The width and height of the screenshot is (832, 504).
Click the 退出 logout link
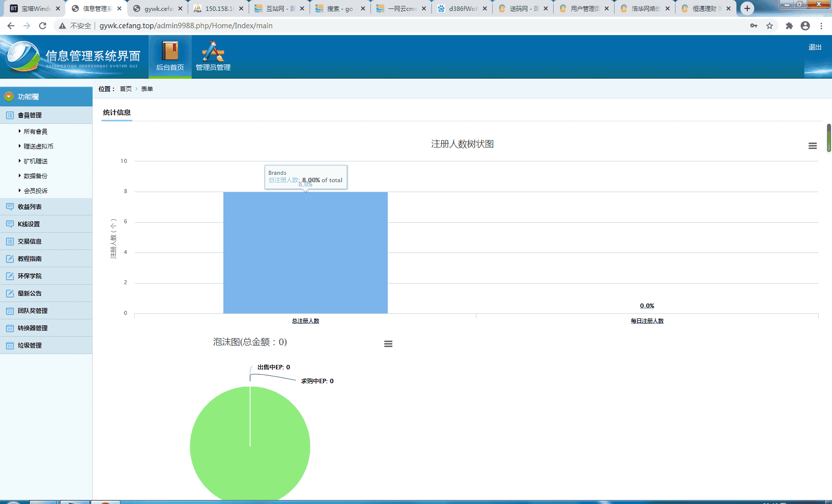[x=815, y=47]
